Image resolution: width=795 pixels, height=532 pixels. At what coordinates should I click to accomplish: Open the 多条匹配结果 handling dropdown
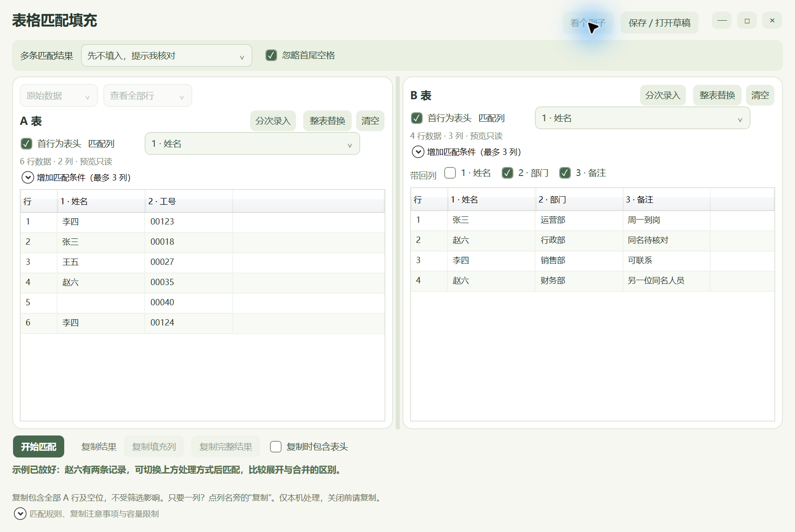(x=166, y=56)
